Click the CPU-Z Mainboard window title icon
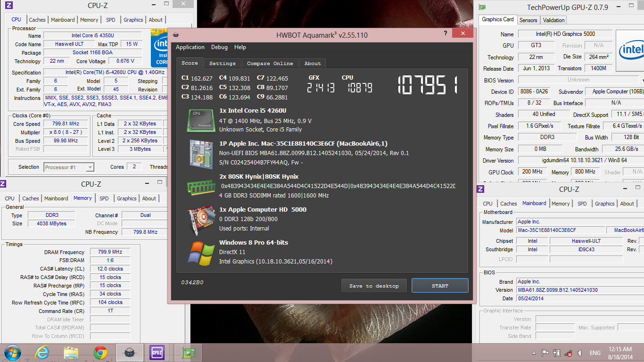Image resolution: width=644 pixels, height=362 pixels. pos(480,189)
